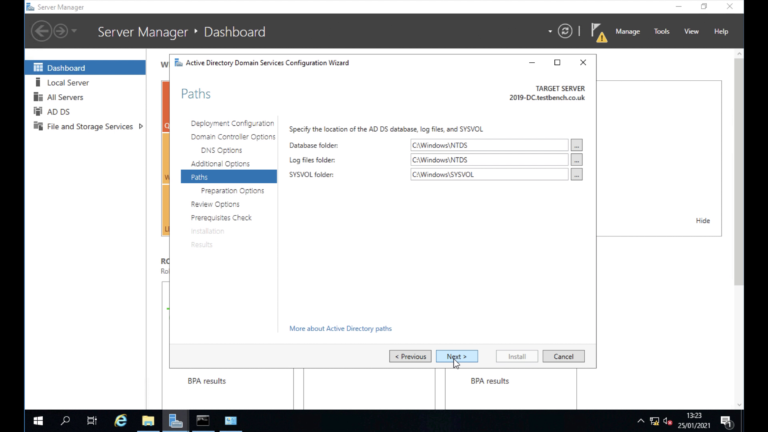Image resolution: width=768 pixels, height=432 pixels.
Task: Go to Deployment Configuration wizard step
Action: point(232,123)
